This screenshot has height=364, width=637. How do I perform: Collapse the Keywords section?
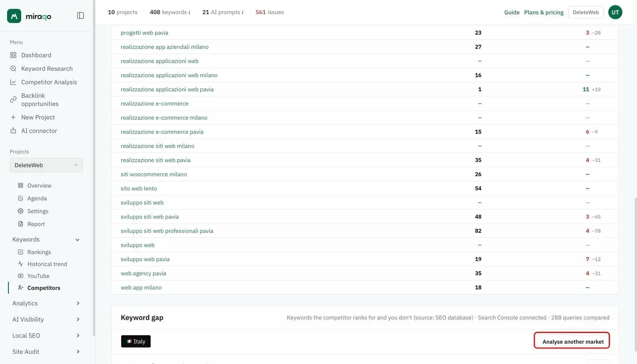pos(77,240)
